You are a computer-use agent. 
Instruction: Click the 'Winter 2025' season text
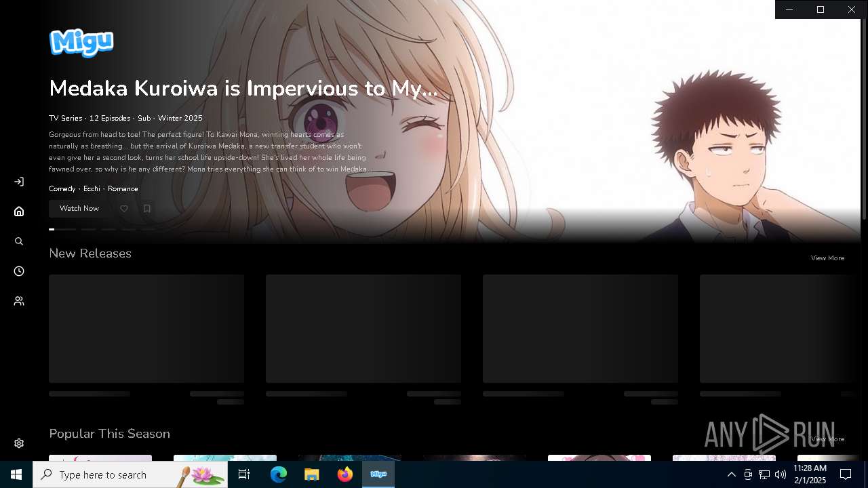click(x=180, y=118)
